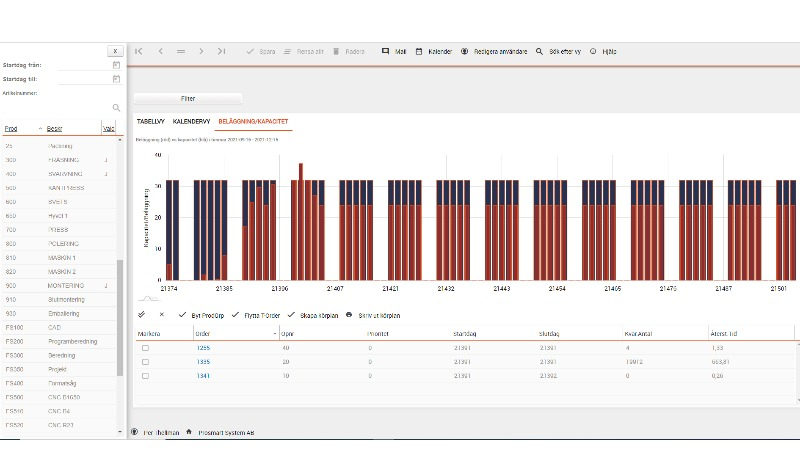Image resolution: width=800 pixels, height=460 pixels.
Task: Click the Filter button
Action: [188, 98]
